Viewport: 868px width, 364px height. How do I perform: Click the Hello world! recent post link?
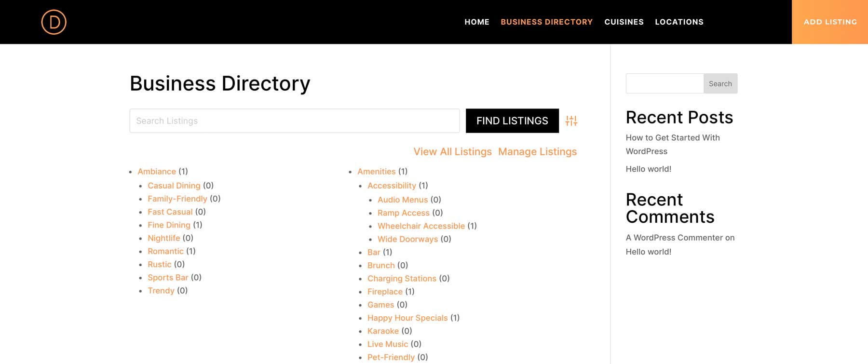(x=648, y=169)
